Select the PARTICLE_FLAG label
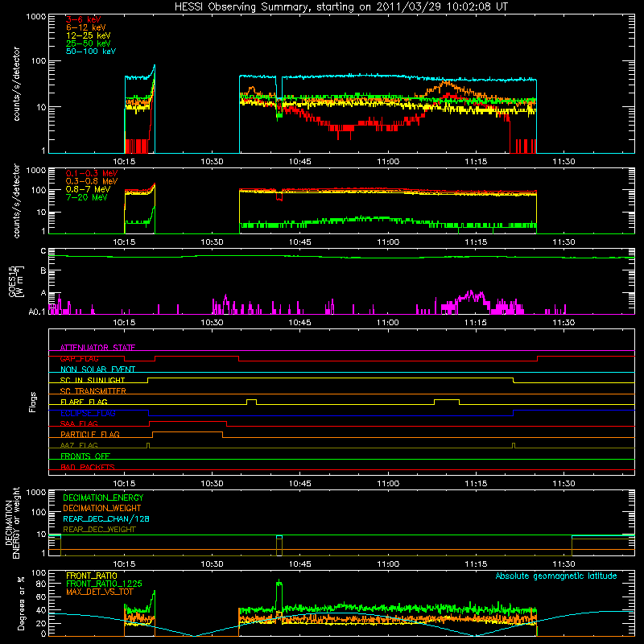This screenshot has height=644, width=644. (x=90, y=435)
